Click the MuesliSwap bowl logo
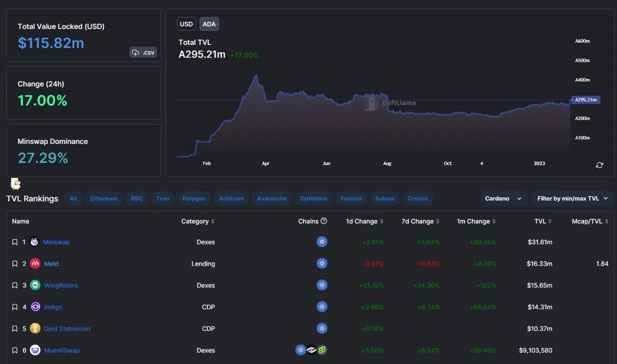The image size is (617, 364). pyautogui.click(x=35, y=351)
